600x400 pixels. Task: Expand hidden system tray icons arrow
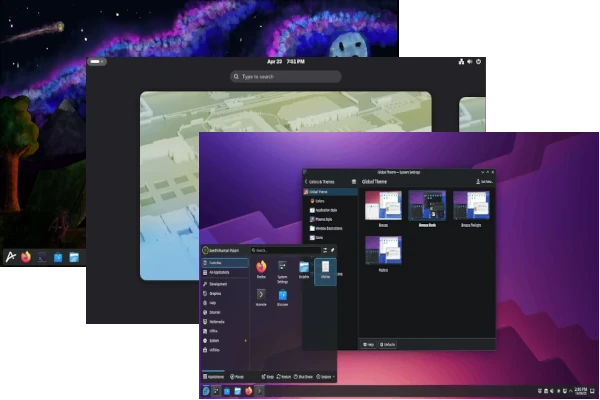571,391
